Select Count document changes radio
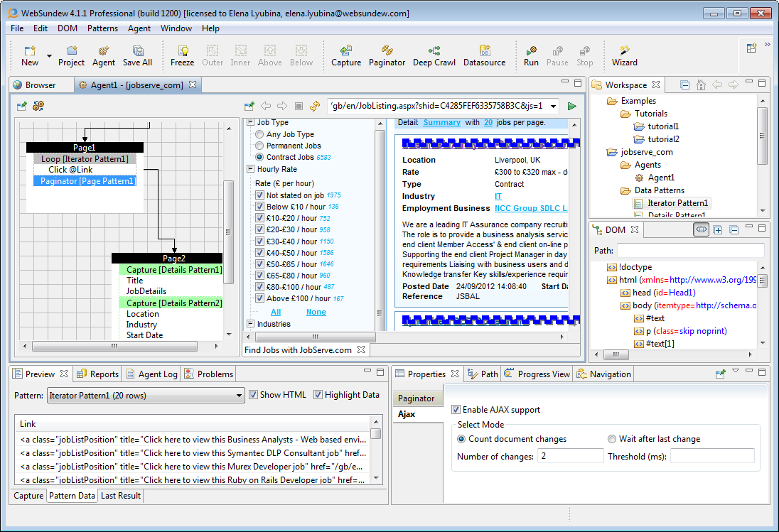 coord(461,439)
